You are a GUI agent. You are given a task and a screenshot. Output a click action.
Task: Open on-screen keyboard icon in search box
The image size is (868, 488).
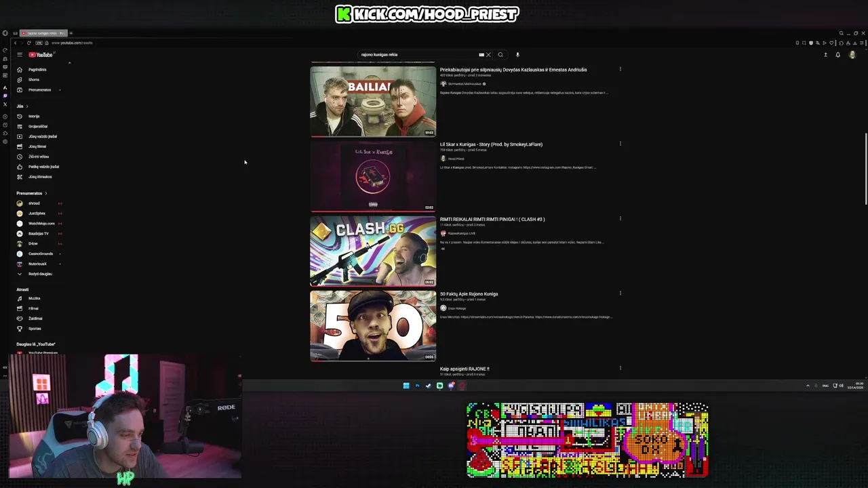pyautogui.click(x=481, y=55)
